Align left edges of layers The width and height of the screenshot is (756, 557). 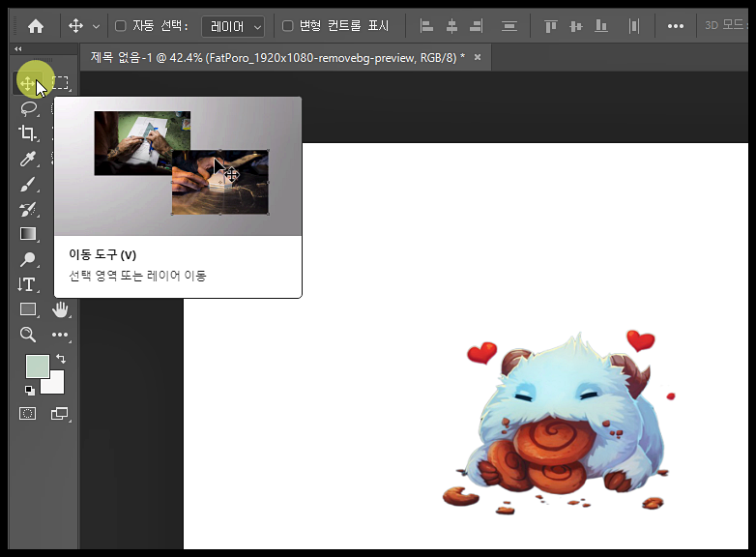point(426,26)
